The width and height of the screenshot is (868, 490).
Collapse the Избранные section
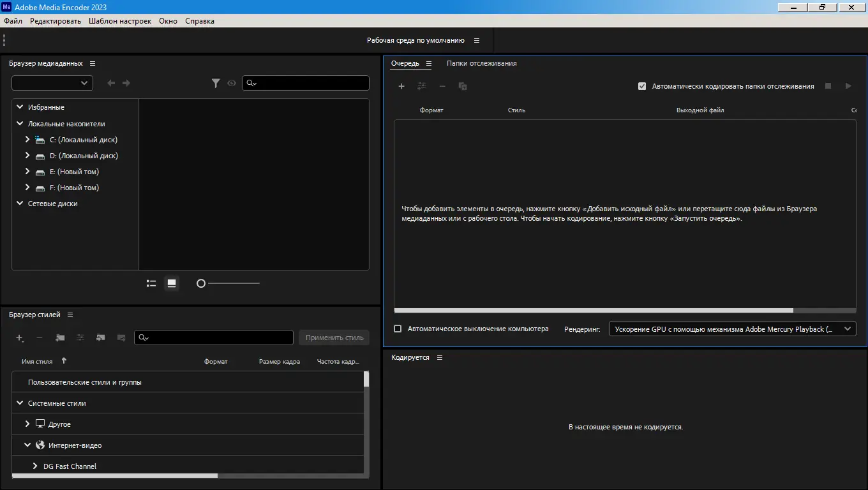coord(20,107)
